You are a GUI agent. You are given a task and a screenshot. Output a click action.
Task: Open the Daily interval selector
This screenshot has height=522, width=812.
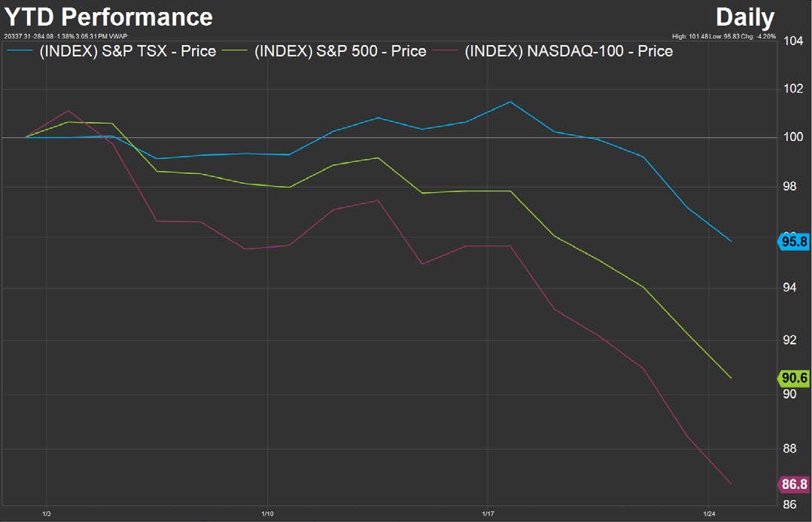[744, 17]
